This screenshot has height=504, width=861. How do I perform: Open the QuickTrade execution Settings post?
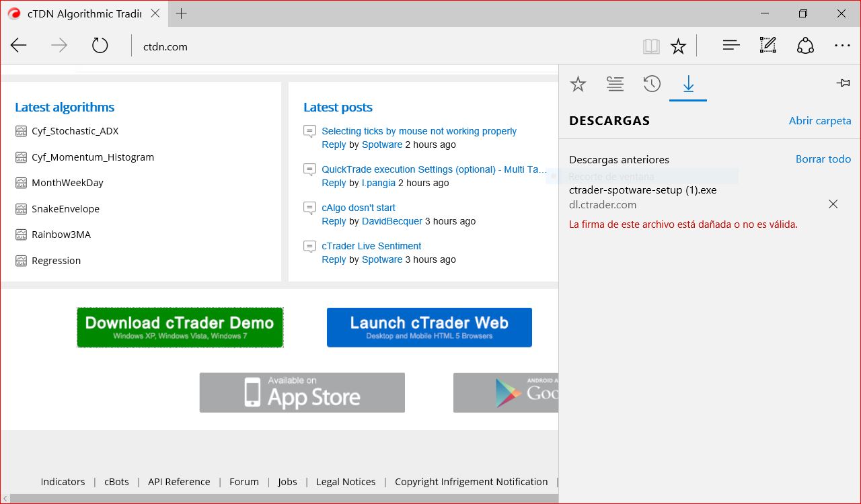[434, 169]
